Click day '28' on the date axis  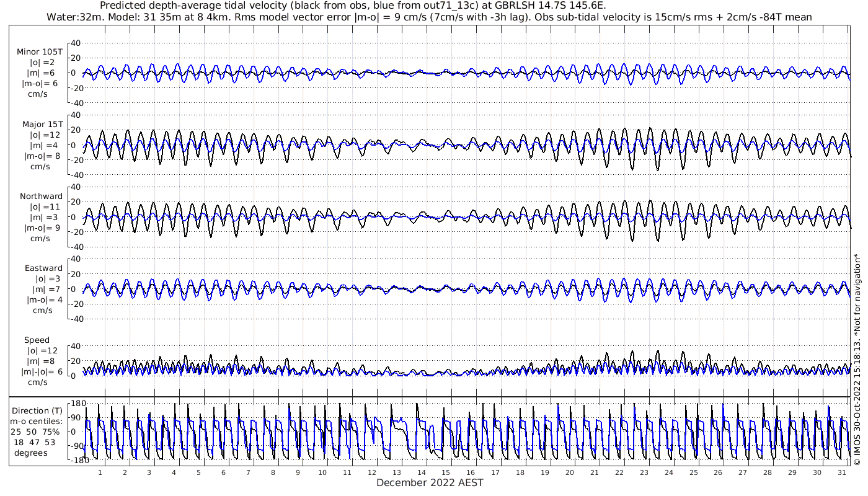(767, 472)
